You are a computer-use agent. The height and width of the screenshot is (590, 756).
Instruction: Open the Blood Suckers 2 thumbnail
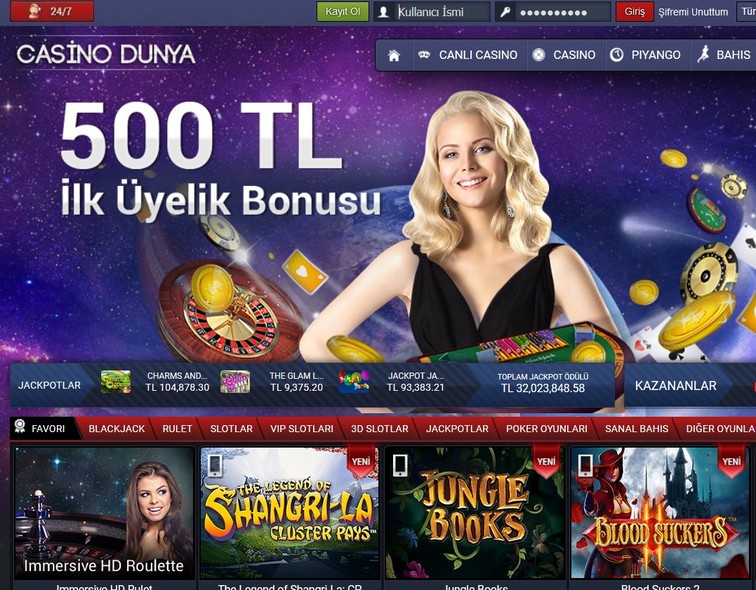(x=660, y=513)
